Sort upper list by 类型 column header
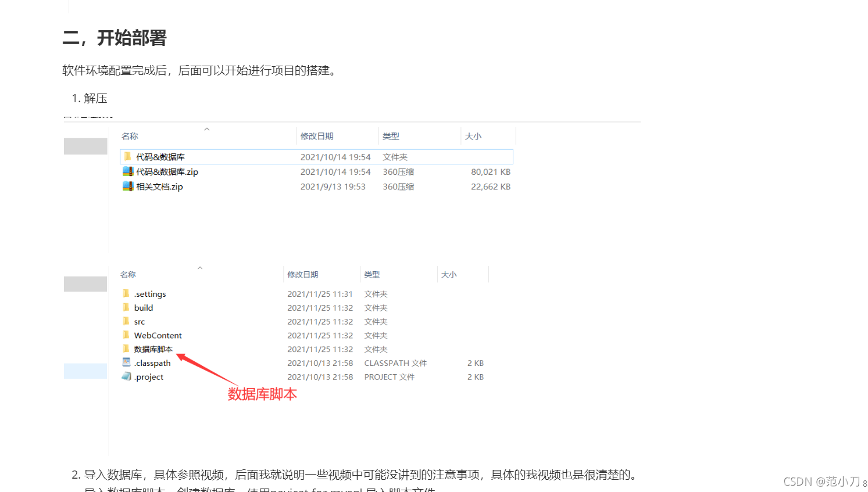Screen dimensions: 868x492 [391, 136]
